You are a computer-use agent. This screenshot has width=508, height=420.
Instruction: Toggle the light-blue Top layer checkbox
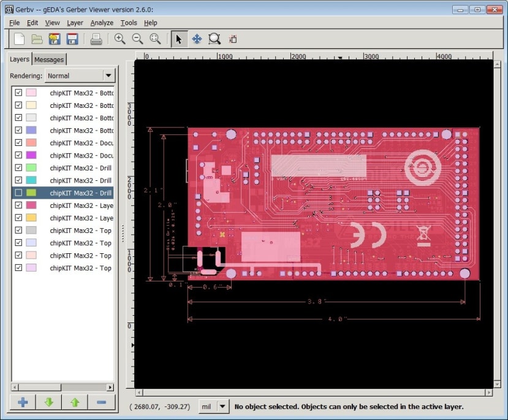pos(18,242)
